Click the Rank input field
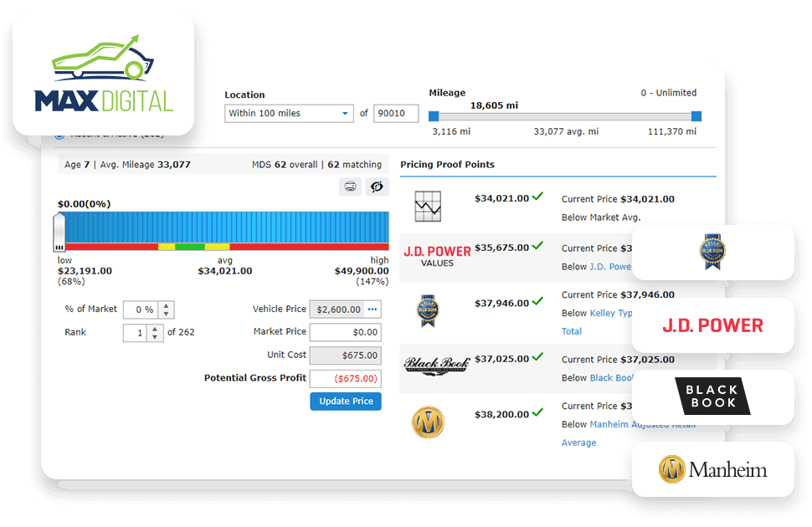 pyautogui.click(x=136, y=333)
